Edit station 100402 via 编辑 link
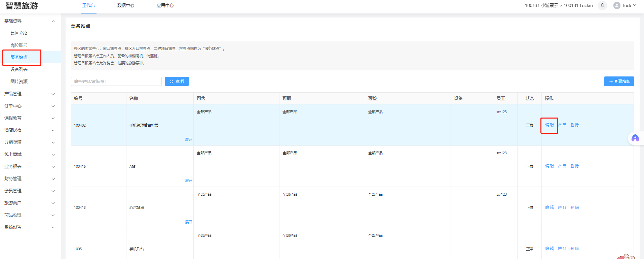The width and height of the screenshot is (644, 259). point(549,125)
